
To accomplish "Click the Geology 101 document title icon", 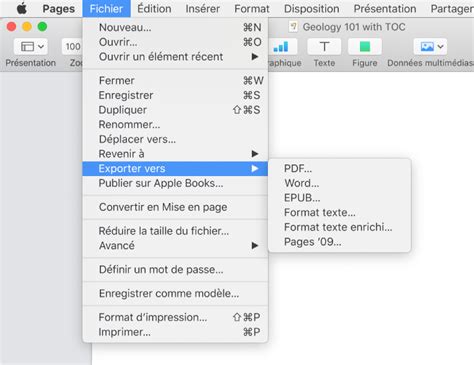I will click(293, 27).
